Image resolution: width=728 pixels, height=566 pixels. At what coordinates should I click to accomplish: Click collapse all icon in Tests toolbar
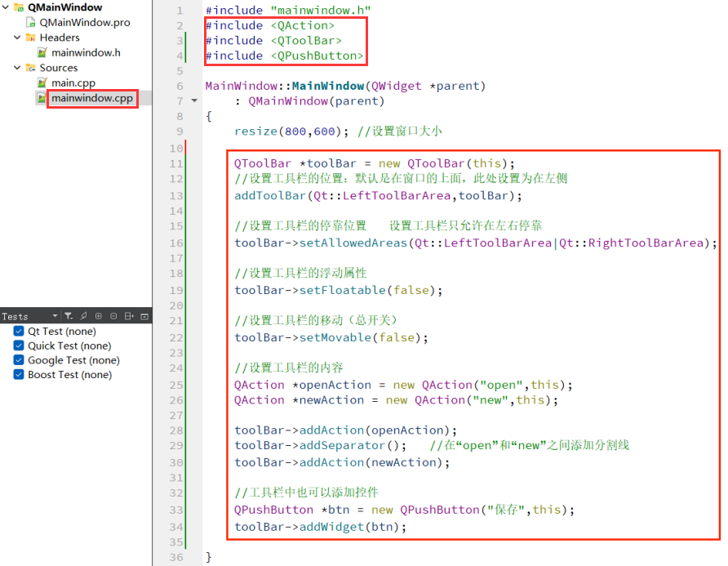[x=113, y=316]
